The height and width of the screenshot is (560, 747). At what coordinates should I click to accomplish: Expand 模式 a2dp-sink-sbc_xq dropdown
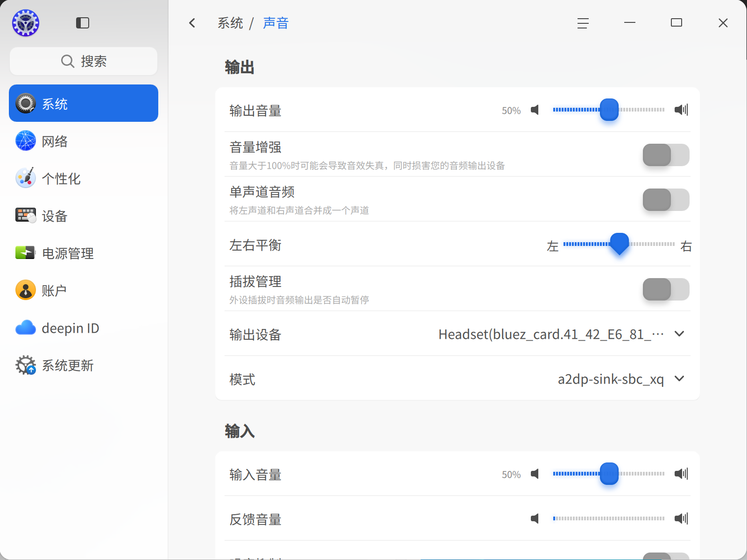click(621, 379)
